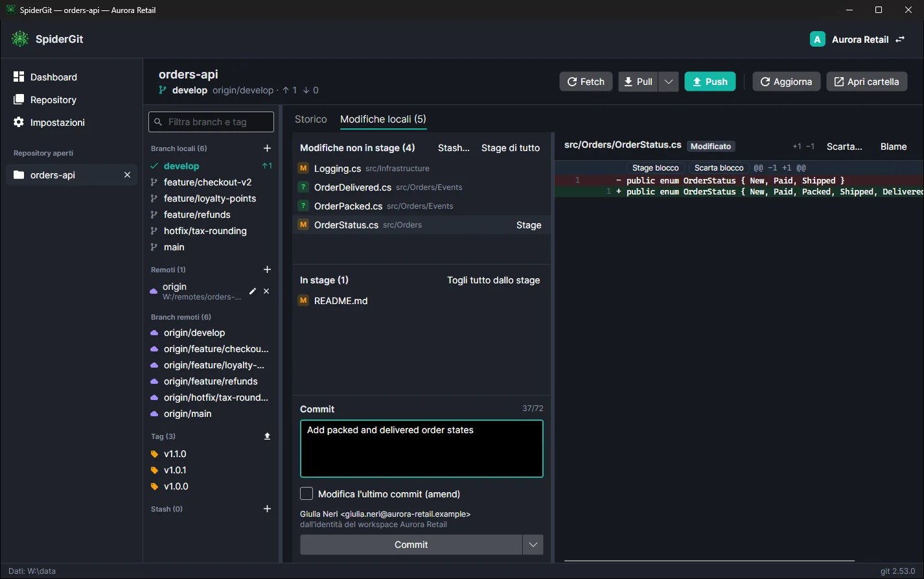The width and height of the screenshot is (924, 579).
Task: Click the Stage blocco hunk button
Action: [656, 168]
